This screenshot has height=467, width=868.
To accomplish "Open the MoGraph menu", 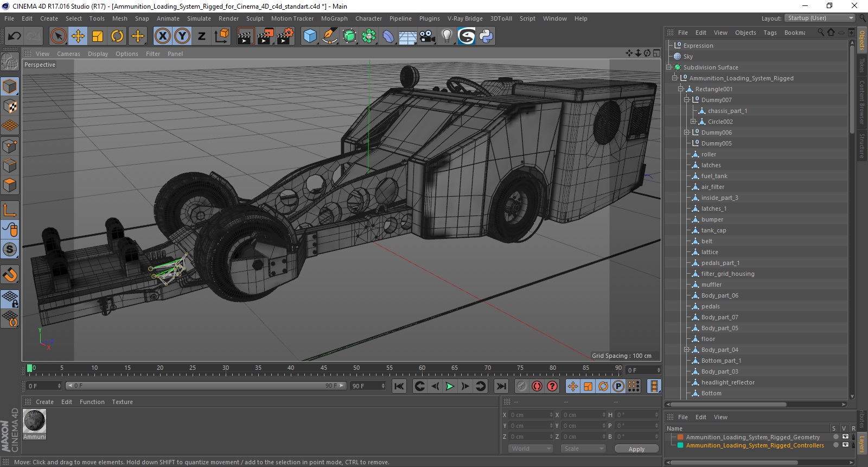I will [334, 18].
